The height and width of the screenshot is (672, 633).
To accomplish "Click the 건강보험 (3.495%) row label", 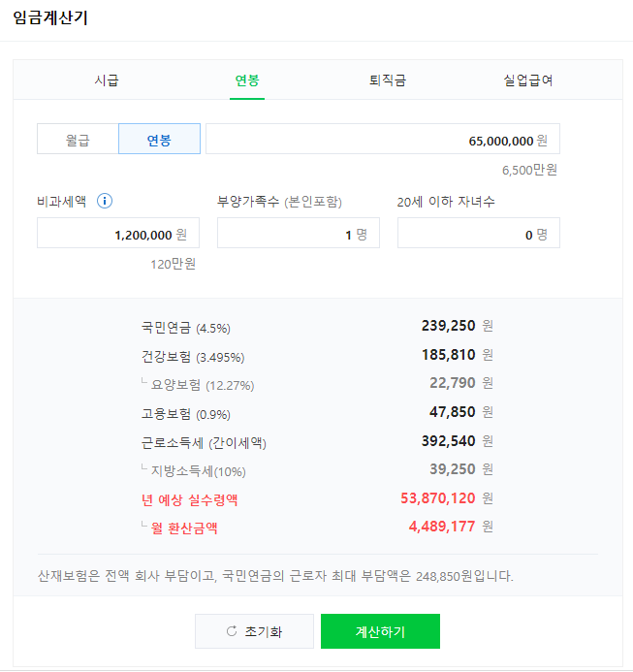I will [x=193, y=357].
